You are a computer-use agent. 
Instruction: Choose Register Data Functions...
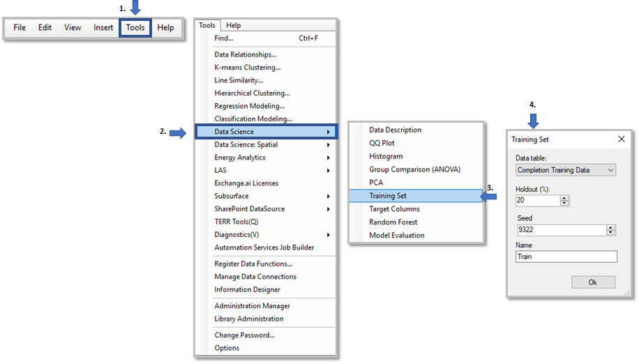(266, 264)
